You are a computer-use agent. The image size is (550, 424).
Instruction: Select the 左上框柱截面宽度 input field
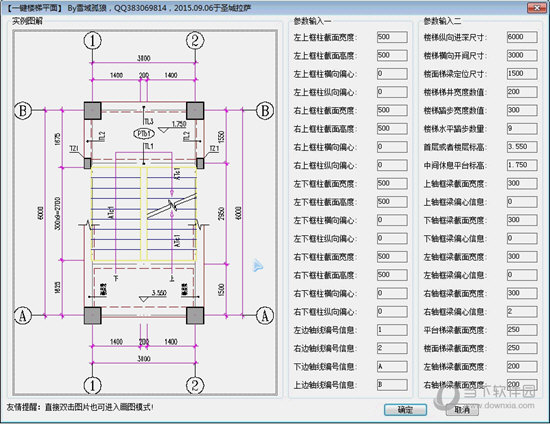392,37
